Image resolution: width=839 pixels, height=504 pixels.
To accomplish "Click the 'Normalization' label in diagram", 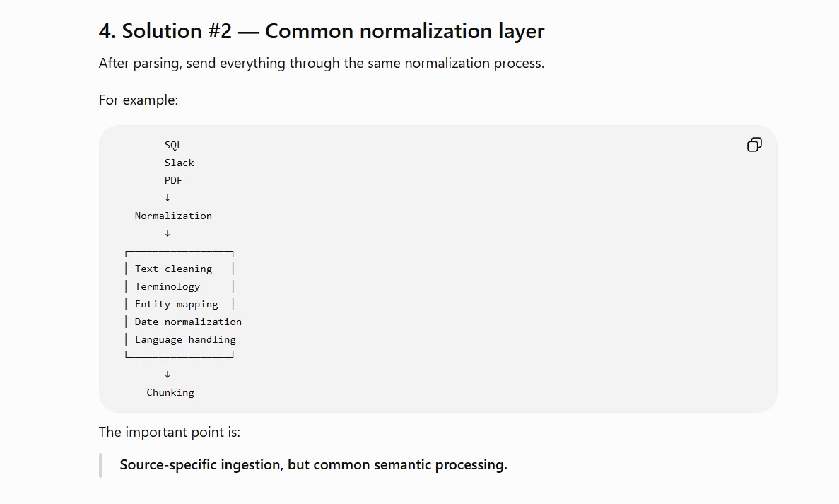I will point(173,216).
